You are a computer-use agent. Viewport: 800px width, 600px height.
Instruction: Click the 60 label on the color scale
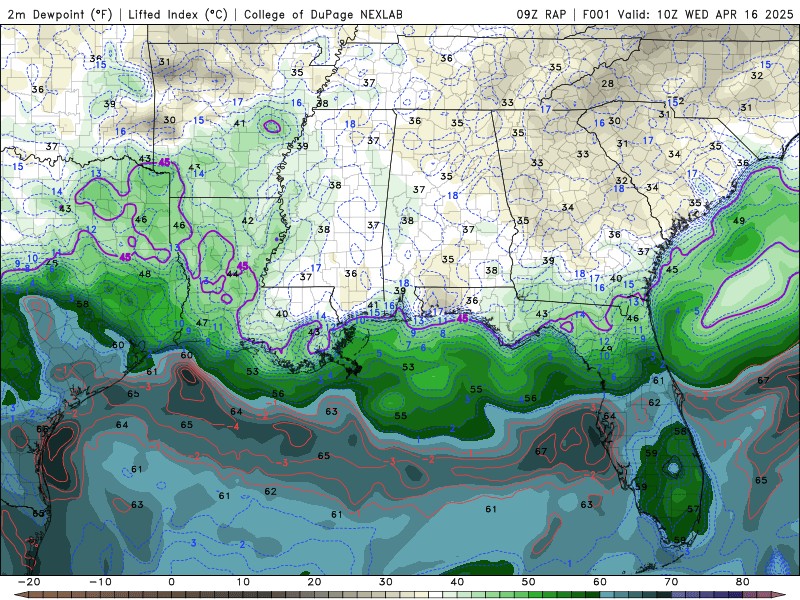click(x=600, y=582)
